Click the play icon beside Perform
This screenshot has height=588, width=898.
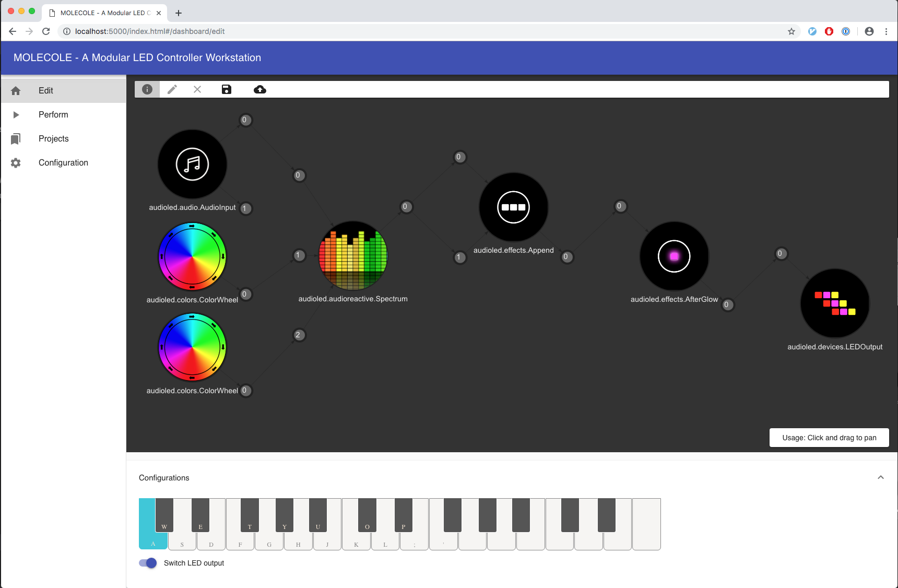coord(16,115)
